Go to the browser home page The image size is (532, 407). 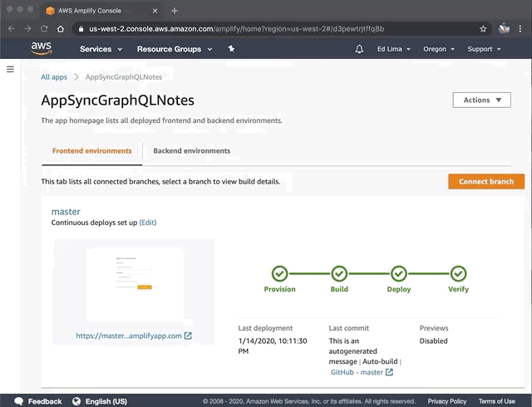pos(61,29)
